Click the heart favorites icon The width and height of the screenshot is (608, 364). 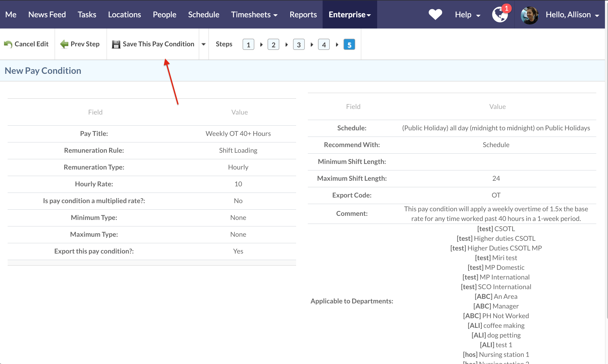click(435, 15)
